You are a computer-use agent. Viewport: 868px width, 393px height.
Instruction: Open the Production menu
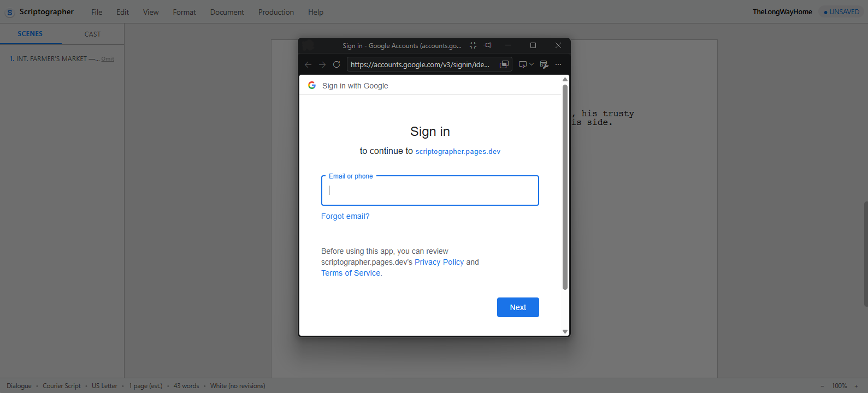(x=276, y=12)
